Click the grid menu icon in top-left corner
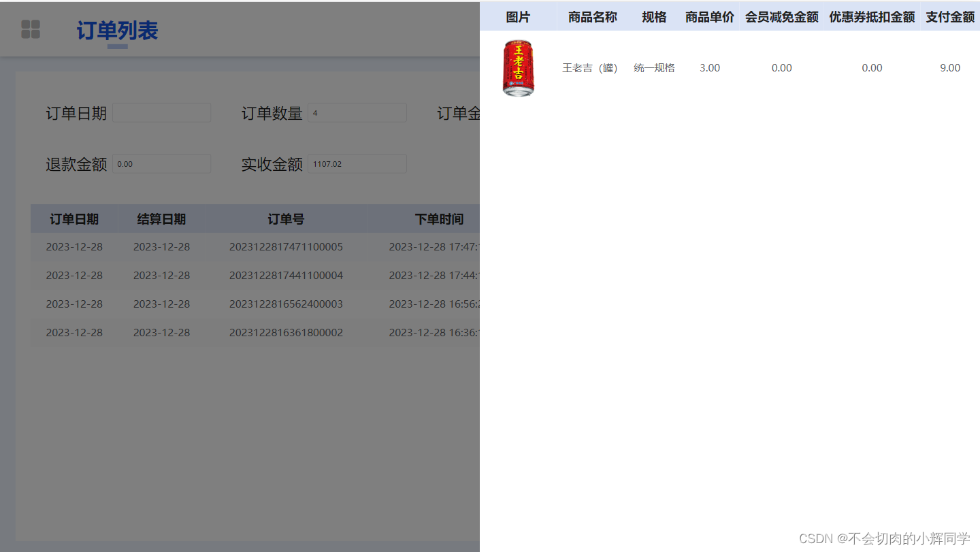This screenshot has height=552, width=980. (x=31, y=29)
